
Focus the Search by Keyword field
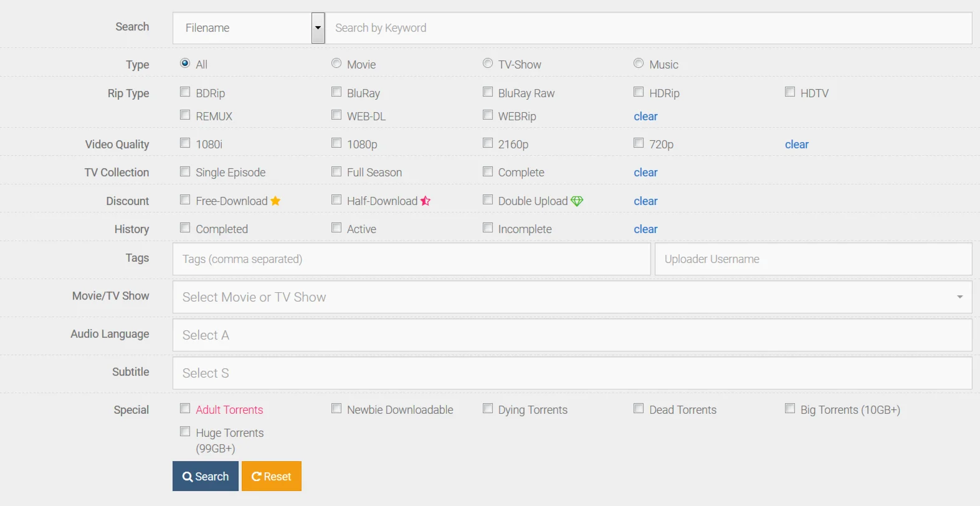click(x=648, y=28)
